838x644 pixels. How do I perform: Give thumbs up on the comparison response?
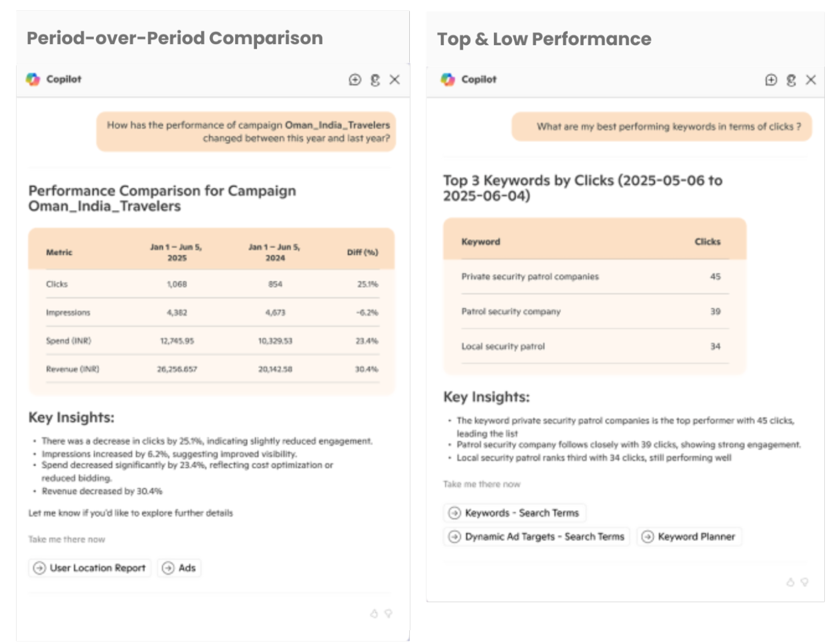click(373, 613)
